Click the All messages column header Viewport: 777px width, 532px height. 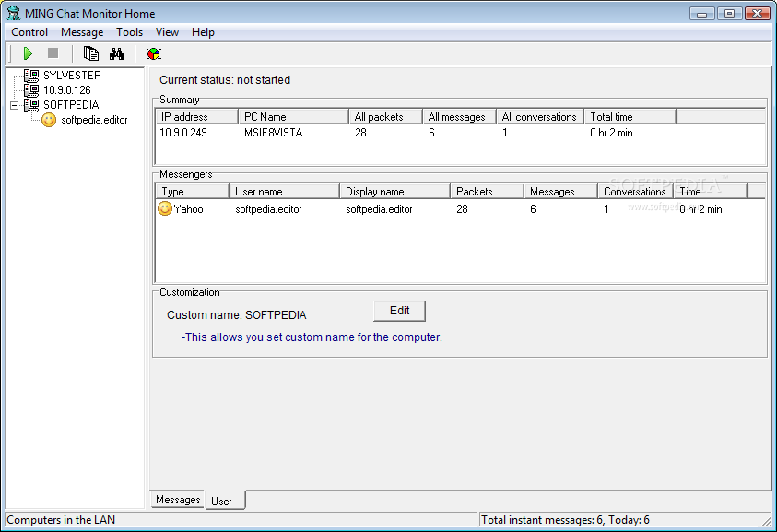point(459,117)
